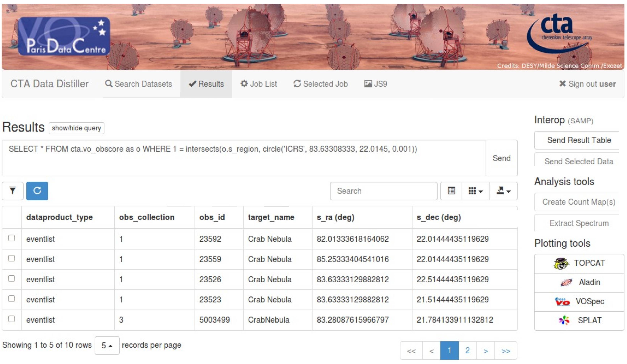Click s_ra value 83.28087615966797
Screen dimensions: 627x364
(x=353, y=320)
